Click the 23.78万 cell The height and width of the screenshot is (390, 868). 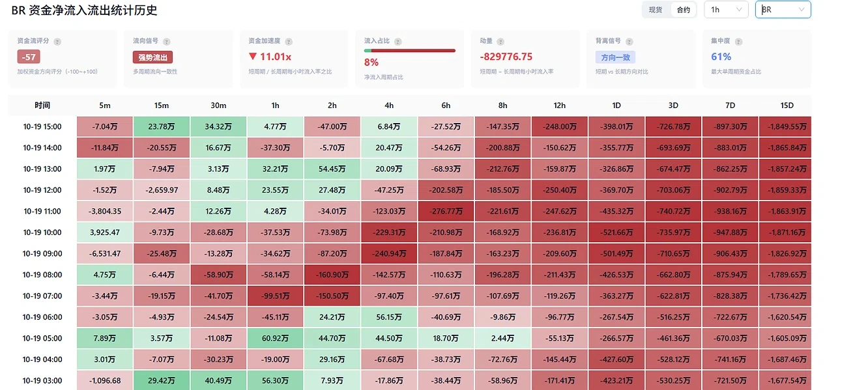click(x=162, y=127)
